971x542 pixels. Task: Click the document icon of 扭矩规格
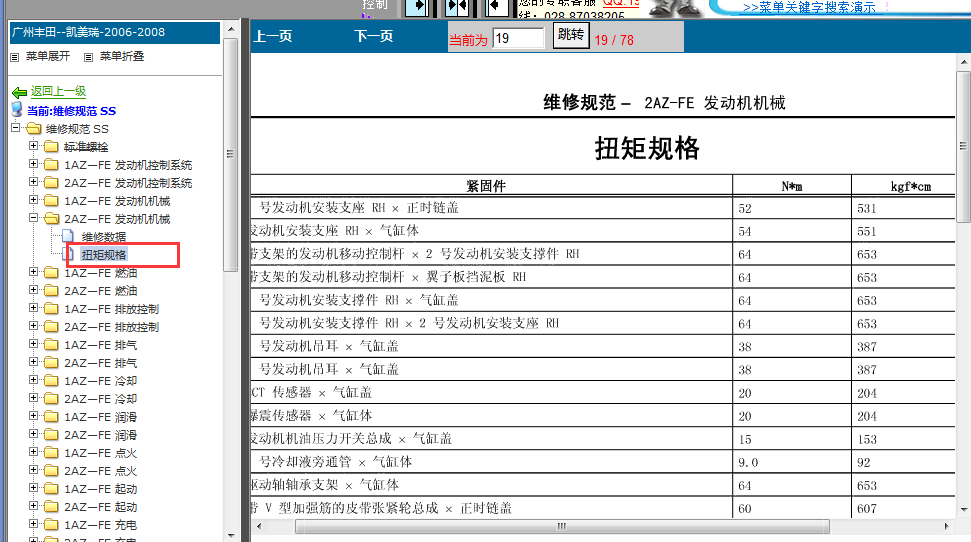(69, 254)
